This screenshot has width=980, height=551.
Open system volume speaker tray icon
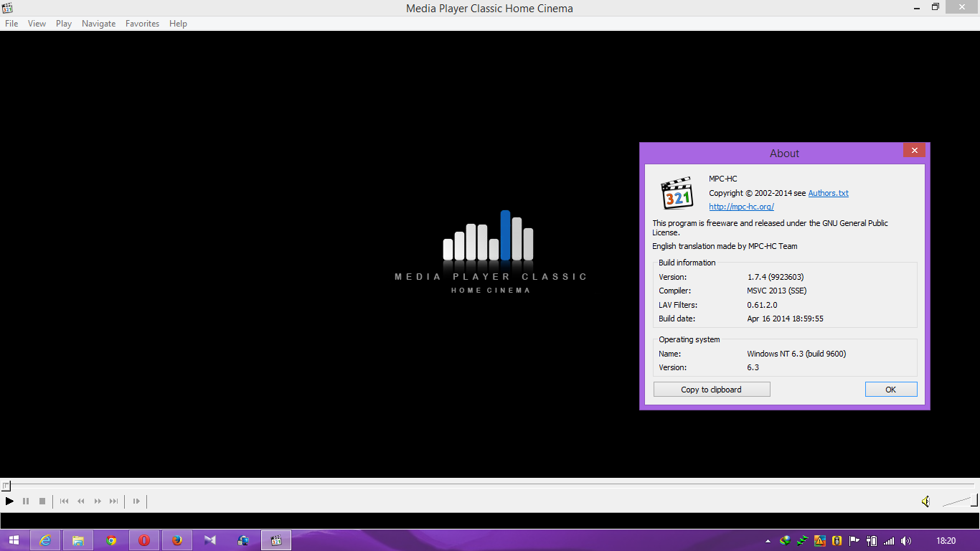906,541
